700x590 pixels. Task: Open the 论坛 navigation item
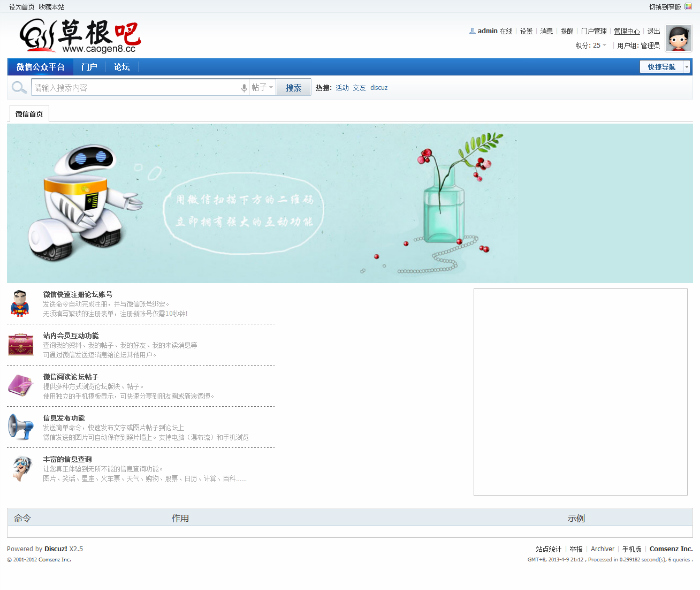[x=121, y=67]
